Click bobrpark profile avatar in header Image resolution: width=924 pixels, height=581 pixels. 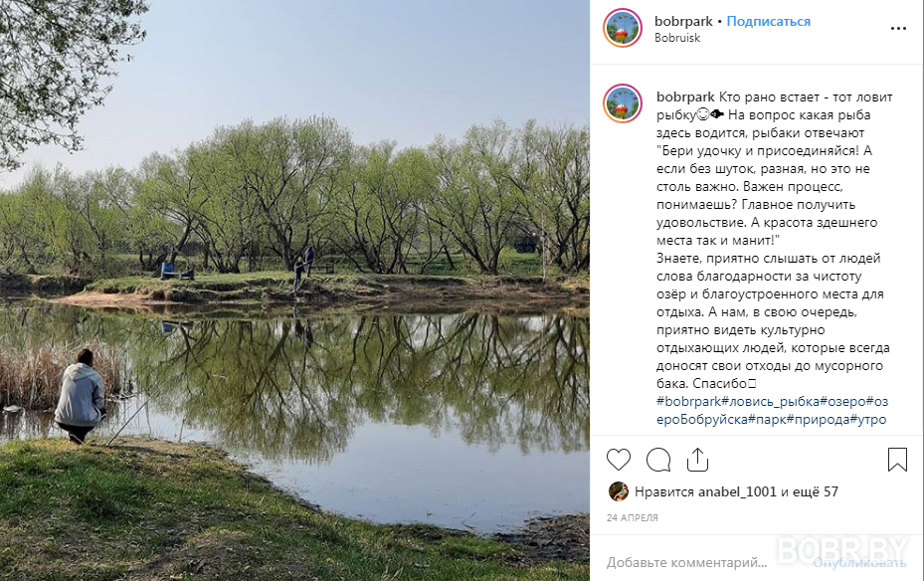pos(623,28)
